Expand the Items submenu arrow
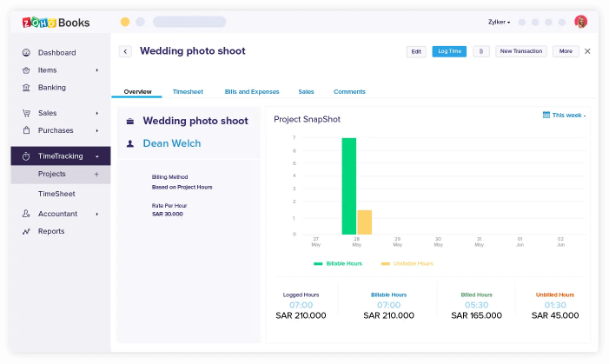 pyautogui.click(x=96, y=70)
